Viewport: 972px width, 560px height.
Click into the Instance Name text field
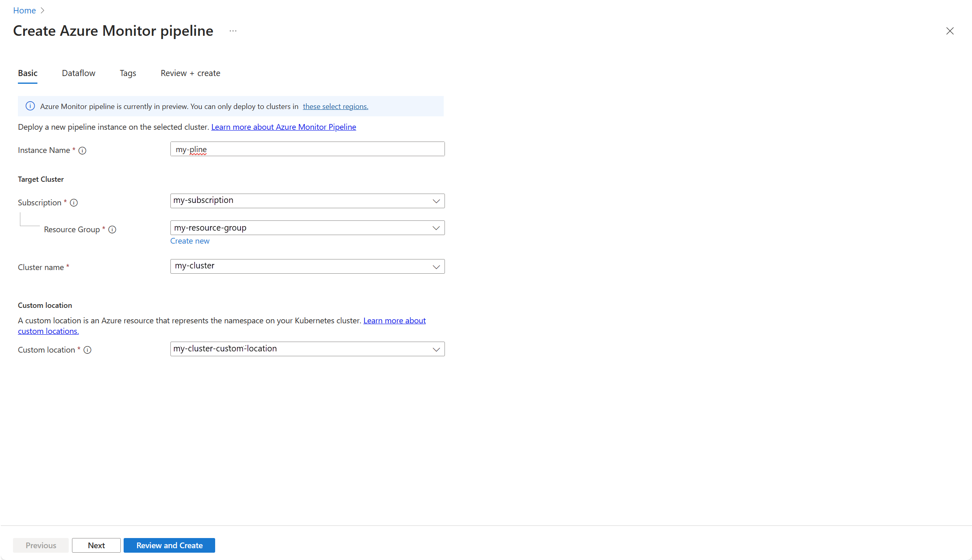pyautogui.click(x=307, y=149)
